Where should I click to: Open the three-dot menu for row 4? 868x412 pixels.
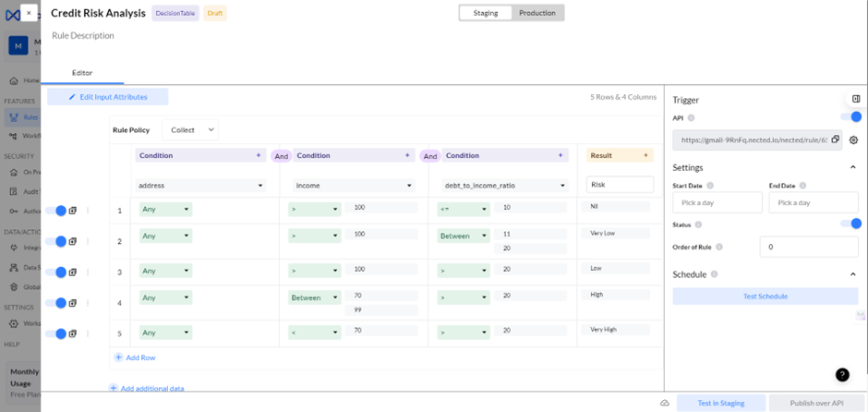pos(88,303)
